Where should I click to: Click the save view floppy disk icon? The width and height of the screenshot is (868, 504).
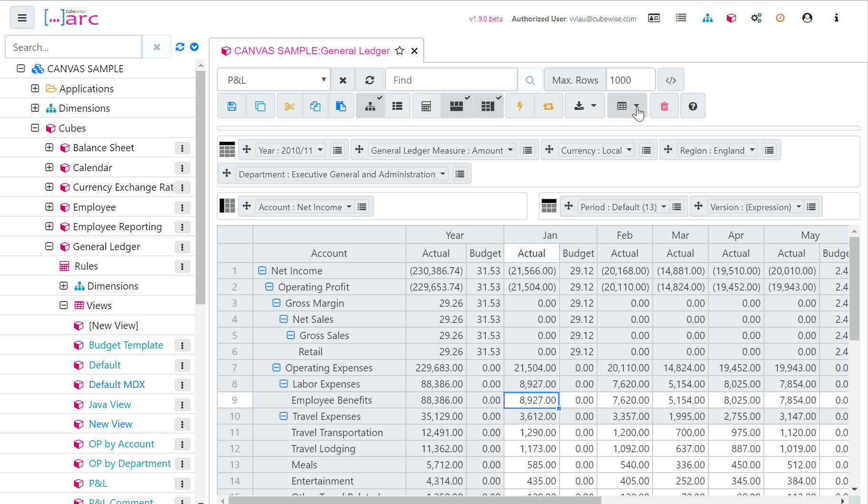[232, 106]
